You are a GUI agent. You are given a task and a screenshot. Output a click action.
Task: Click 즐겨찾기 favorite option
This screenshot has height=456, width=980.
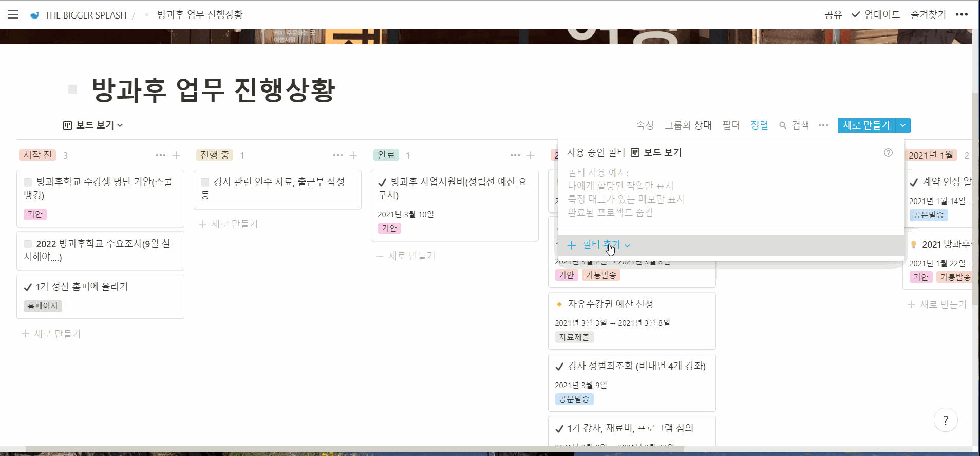[928, 15]
